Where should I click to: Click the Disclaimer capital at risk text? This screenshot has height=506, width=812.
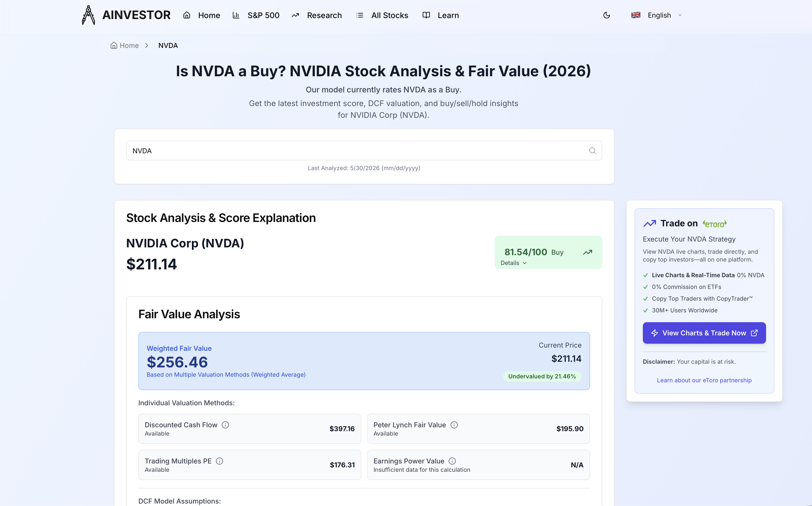(689, 362)
